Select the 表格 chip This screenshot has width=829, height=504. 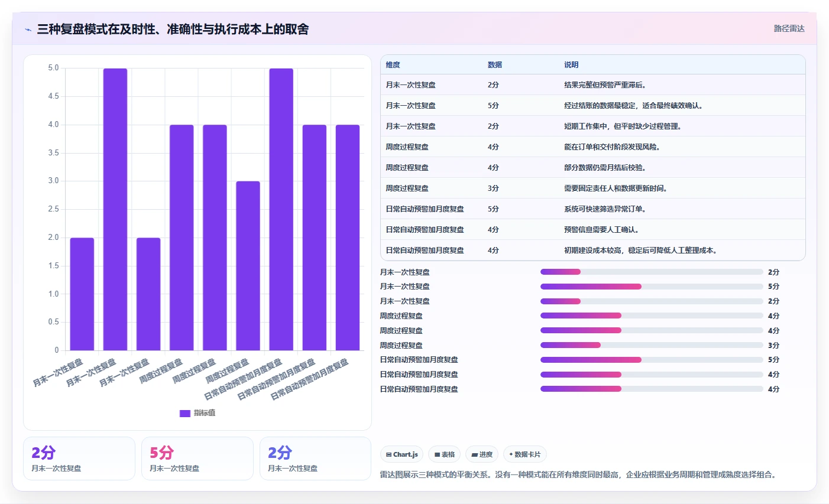[x=444, y=454]
